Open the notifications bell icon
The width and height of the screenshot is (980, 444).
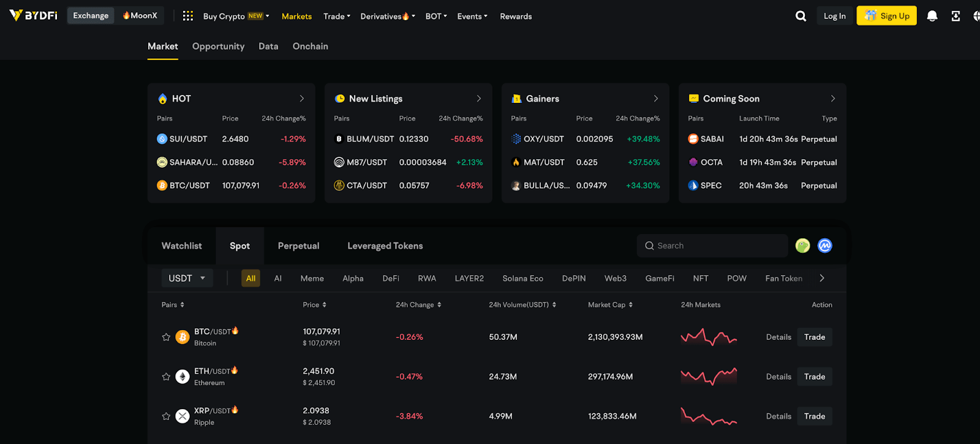coord(932,16)
